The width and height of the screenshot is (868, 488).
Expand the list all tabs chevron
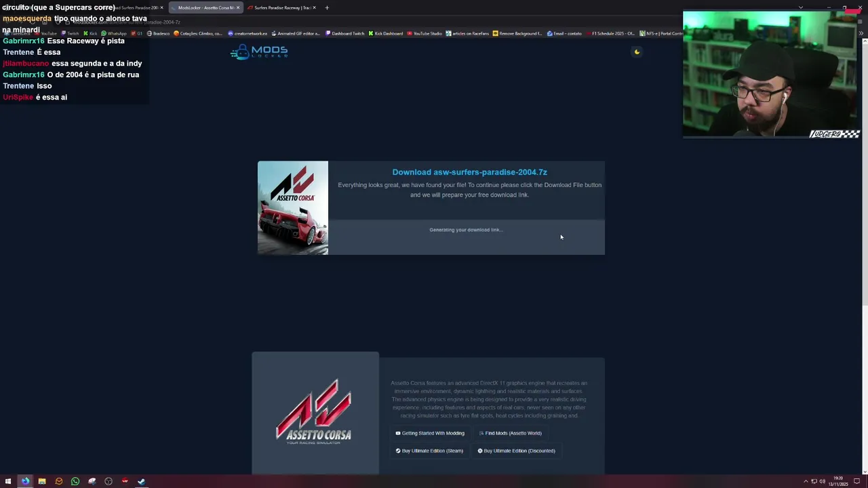(x=801, y=7)
